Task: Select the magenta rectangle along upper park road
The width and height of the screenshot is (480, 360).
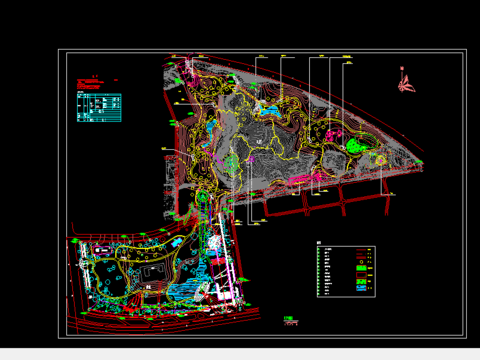Action: coord(299,180)
